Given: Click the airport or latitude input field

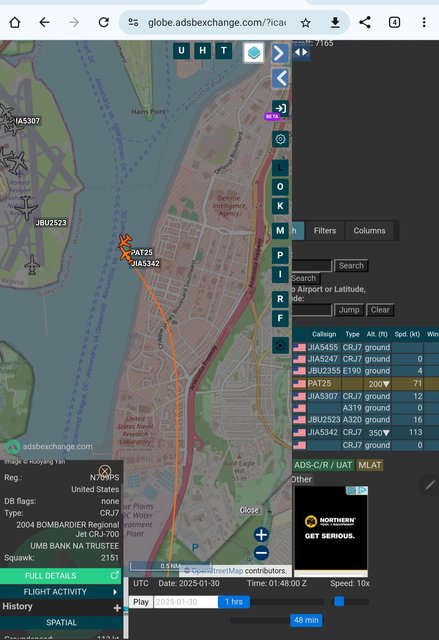Looking at the screenshot, I should click(312, 310).
